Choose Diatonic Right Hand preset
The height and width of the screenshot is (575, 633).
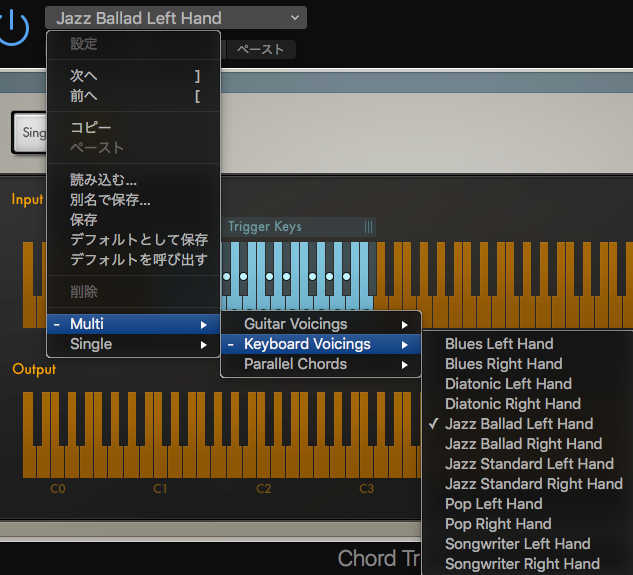(x=513, y=404)
